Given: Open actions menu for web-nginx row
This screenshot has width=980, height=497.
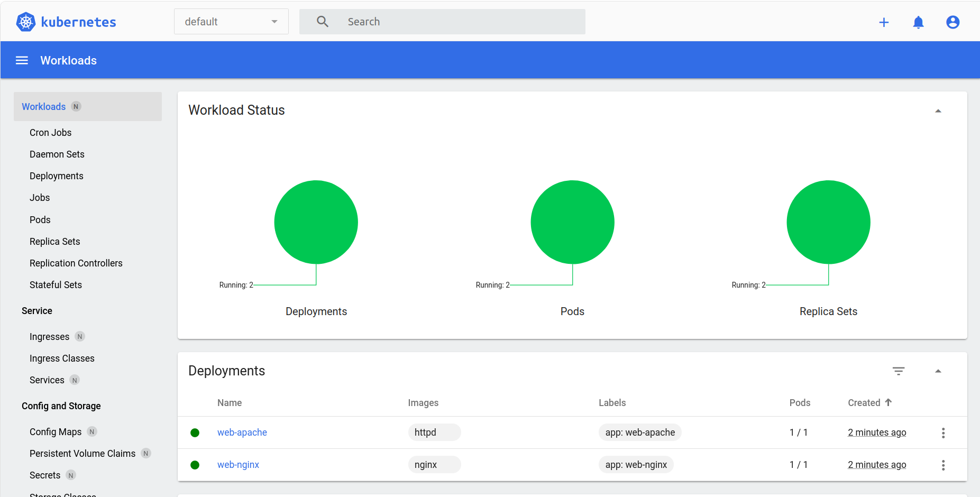Looking at the screenshot, I should 943,465.
